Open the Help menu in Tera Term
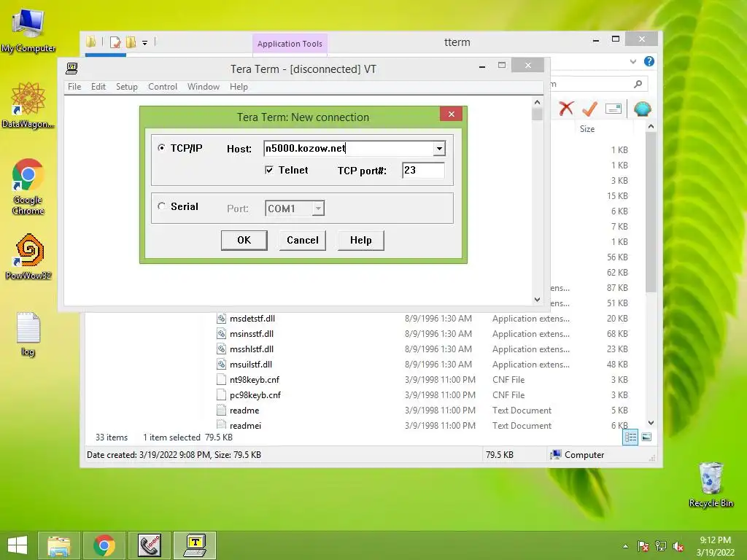Viewport: 747px width, 560px height. [239, 87]
